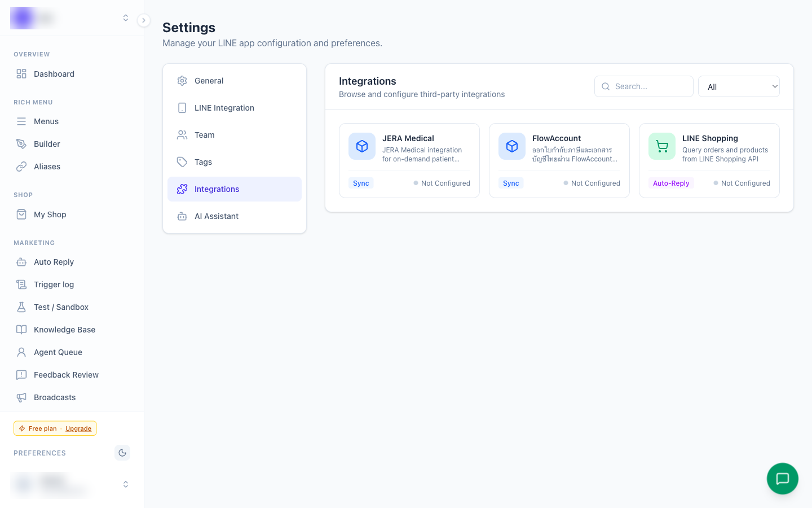Open My Shop
812x508 pixels.
point(72,214)
